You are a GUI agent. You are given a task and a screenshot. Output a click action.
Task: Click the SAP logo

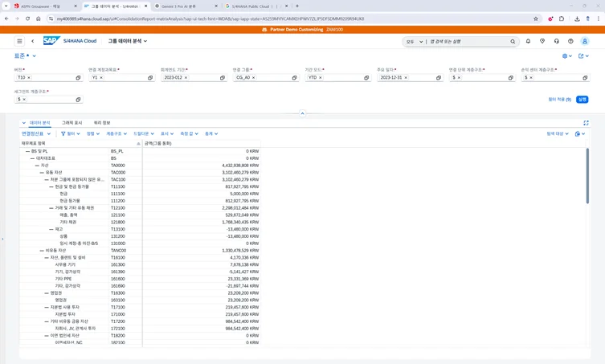pos(51,41)
